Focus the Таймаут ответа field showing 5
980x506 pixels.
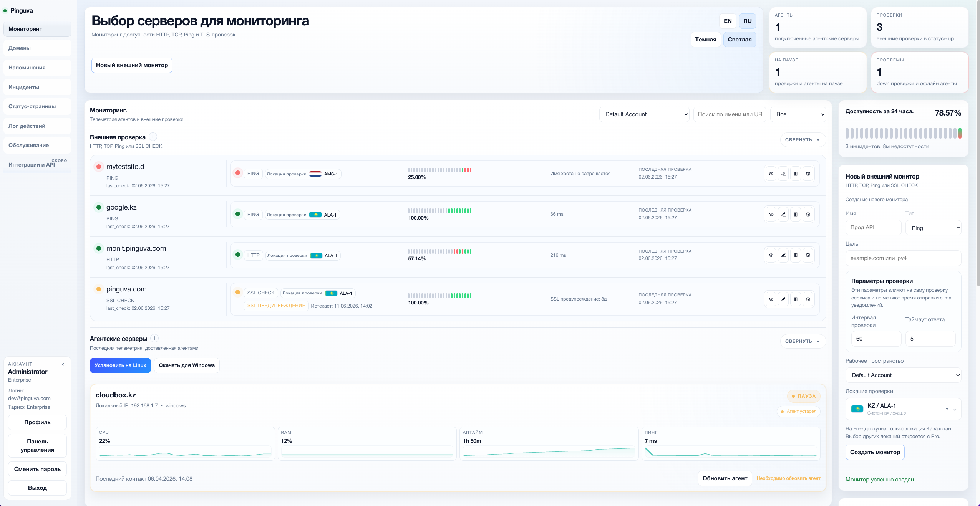930,339
